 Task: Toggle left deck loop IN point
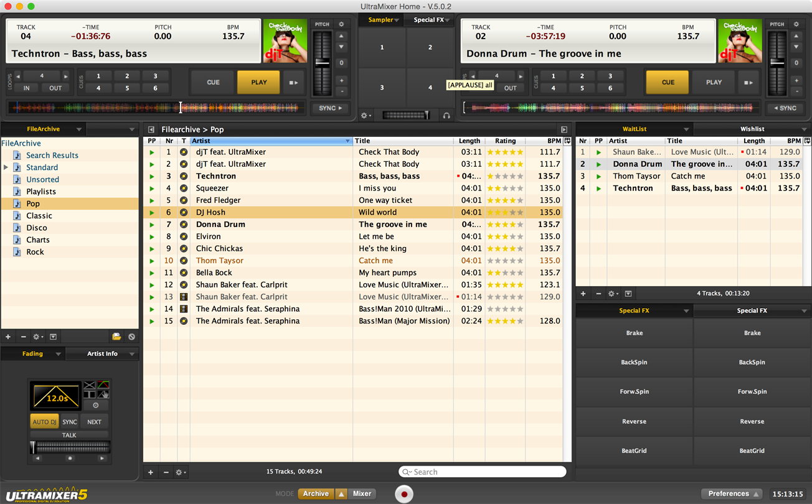(x=27, y=88)
